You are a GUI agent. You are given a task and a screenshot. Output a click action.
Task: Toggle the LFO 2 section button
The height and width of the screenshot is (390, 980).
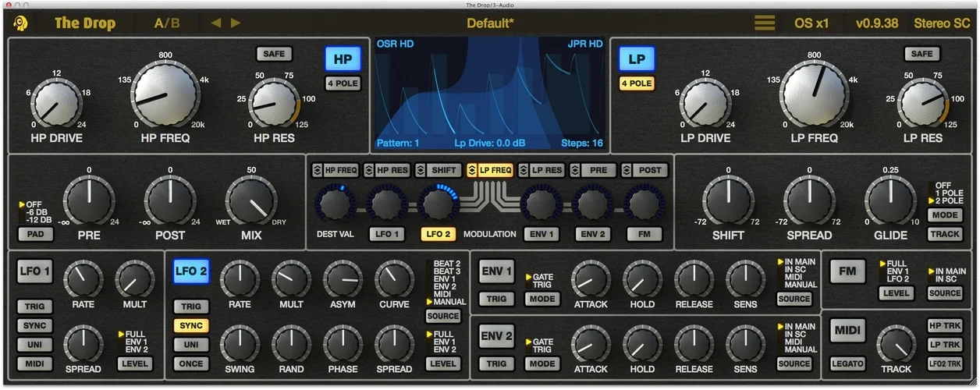191,272
